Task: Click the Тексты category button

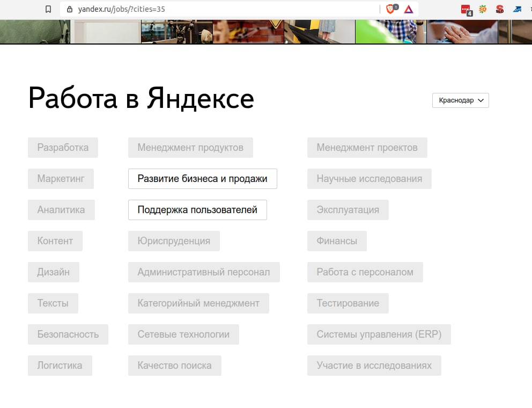Action: coord(53,303)
